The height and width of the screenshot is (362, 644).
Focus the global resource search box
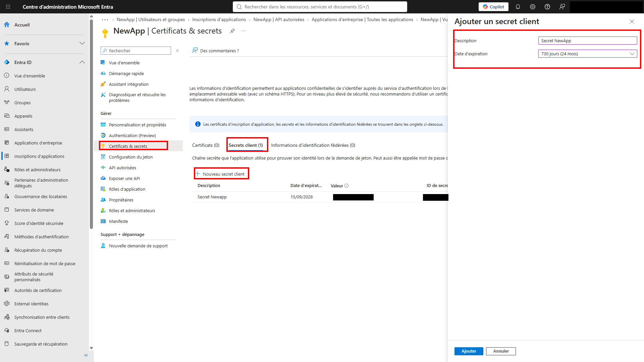[320, 7]
